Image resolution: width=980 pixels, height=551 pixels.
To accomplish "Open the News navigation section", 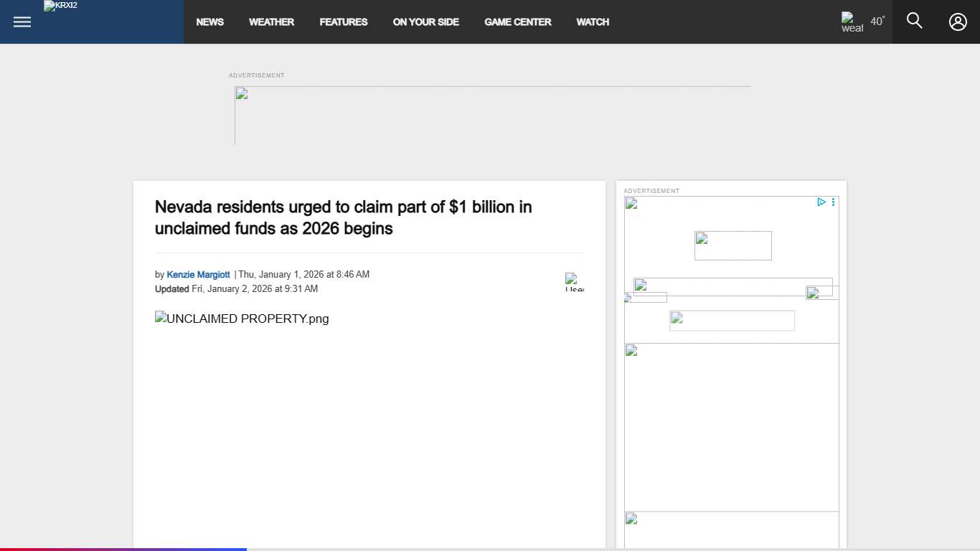I will 209,22.
